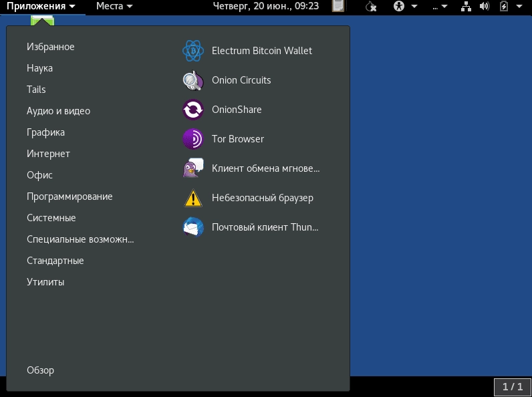Click the Клиент обмена мгнове... label
The width and height of the screenshot is (532, 397).
coord(265,168)
